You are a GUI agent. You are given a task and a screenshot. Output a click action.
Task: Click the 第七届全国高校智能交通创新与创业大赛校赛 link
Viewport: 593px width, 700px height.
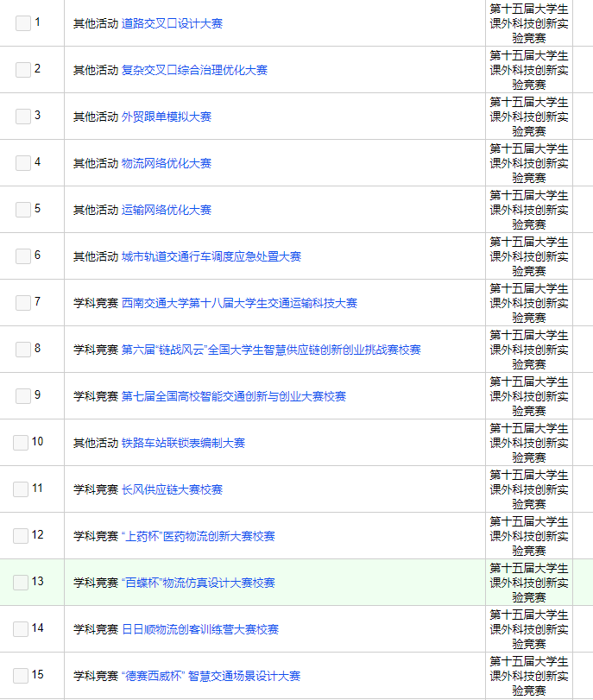(x=234, y=396)
